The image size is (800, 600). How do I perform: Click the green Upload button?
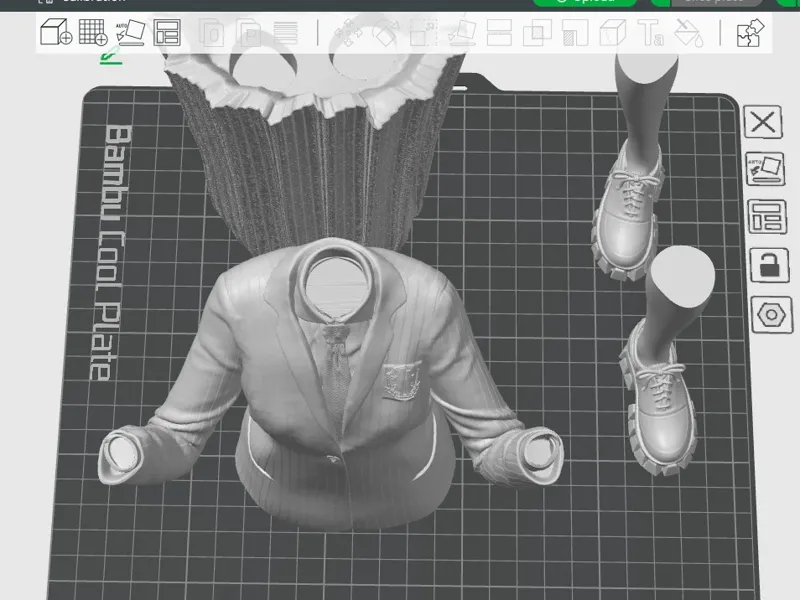585,2
